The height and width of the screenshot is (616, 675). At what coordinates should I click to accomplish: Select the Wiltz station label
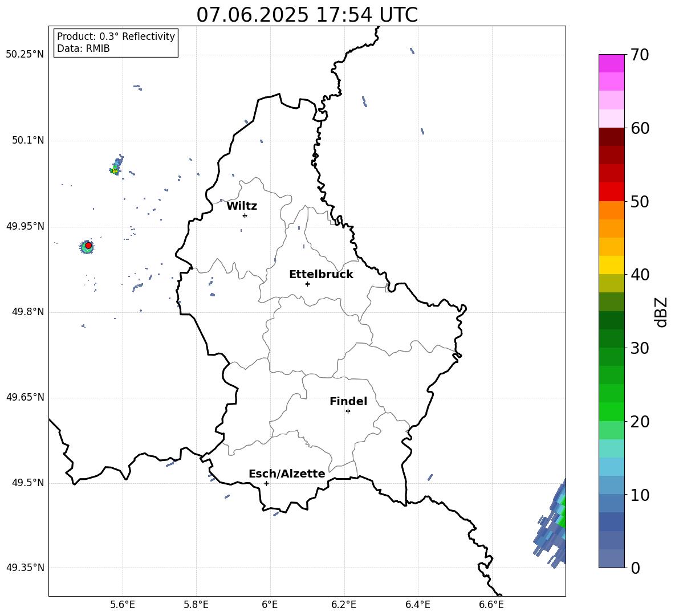pyautogui.click(x=242, y=206)
